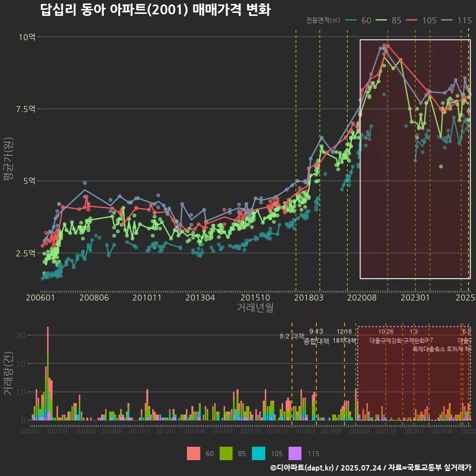Click the 2.5억 price axis label
The height and width of the screenshot is (476, 476).
point(25,253)
